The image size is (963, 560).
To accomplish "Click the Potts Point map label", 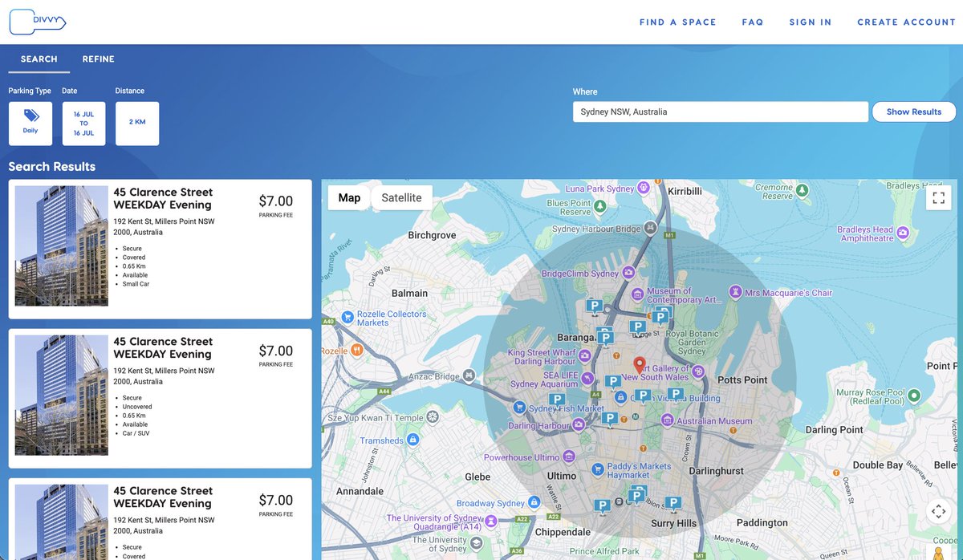I will [742, 379].
